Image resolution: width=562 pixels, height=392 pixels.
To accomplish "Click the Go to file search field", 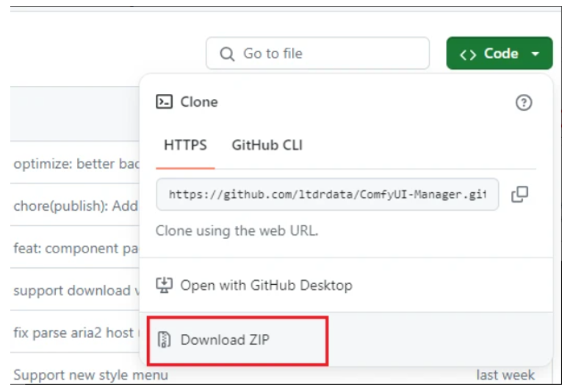I will click(317, 54).
